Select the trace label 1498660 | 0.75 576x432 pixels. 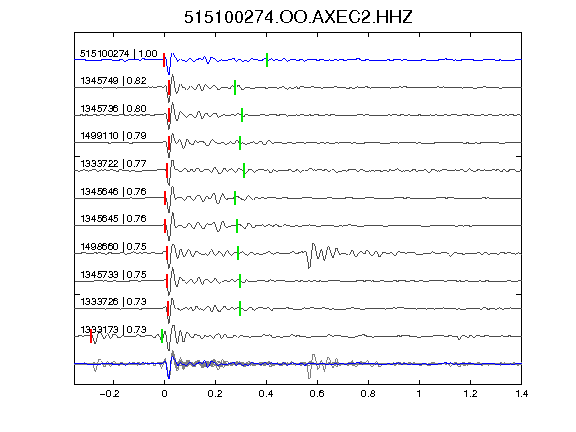(114, 246)
